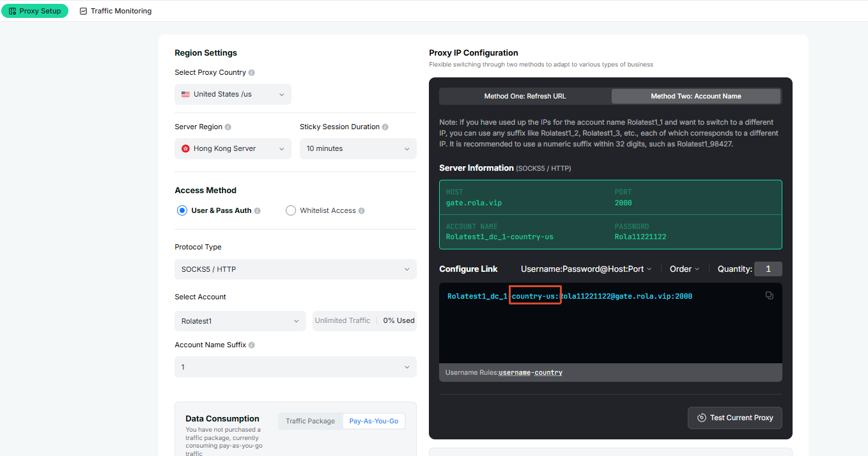Click password value Rola11221122

tap(640, 237)
